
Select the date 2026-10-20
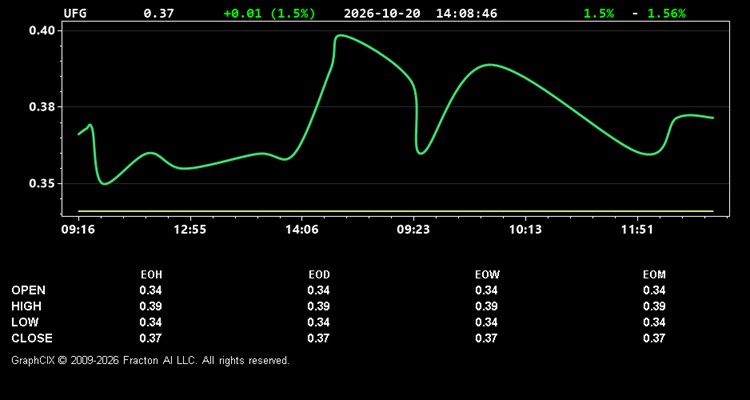point(382,13)
